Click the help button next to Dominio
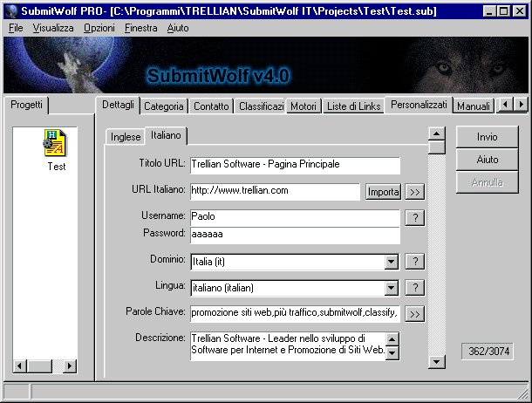 [415, 262]
